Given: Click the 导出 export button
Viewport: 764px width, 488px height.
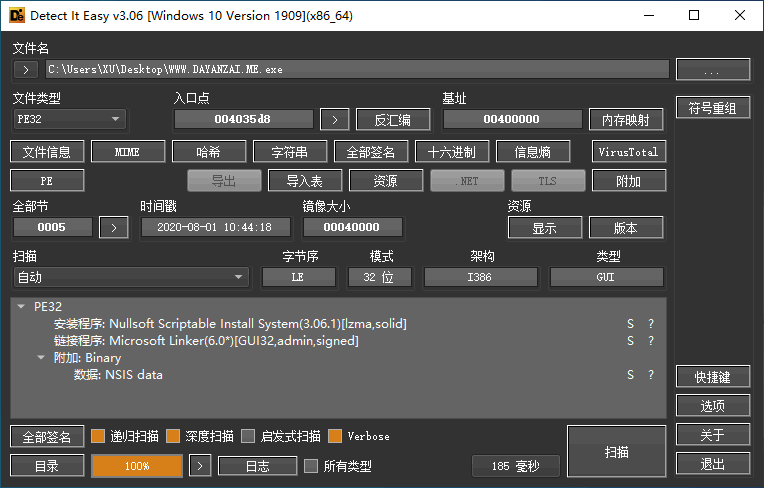Looking at the screenshot, I should [224, 181].
